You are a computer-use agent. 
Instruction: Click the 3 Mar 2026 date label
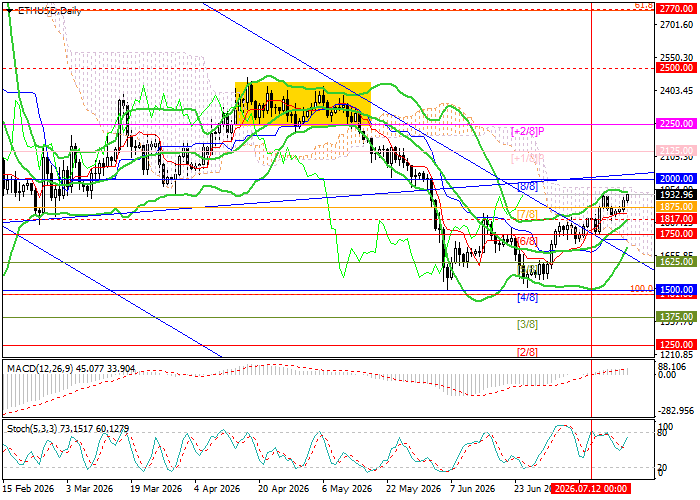click(89, 488)
